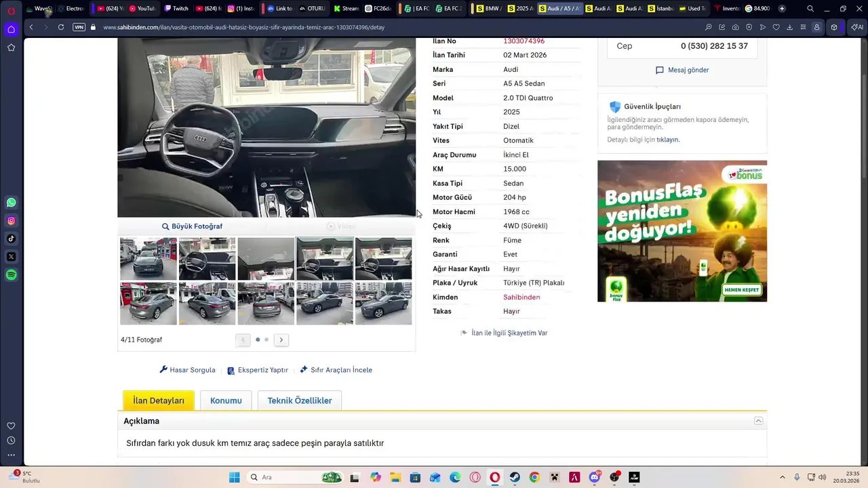Click Ekspertiz Yaptır link
Image resolution: width=868 pixels, height=488 pixels.
tap(258, 370)
